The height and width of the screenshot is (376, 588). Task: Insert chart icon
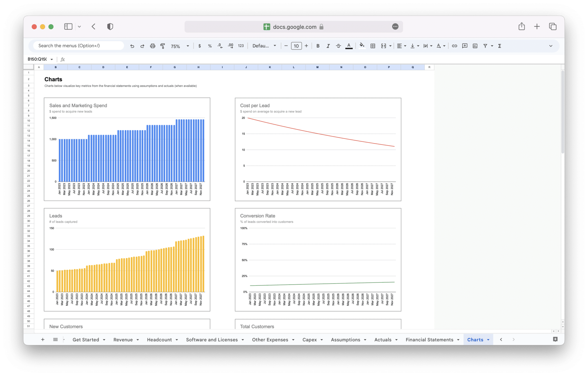[x=475, y=46]
